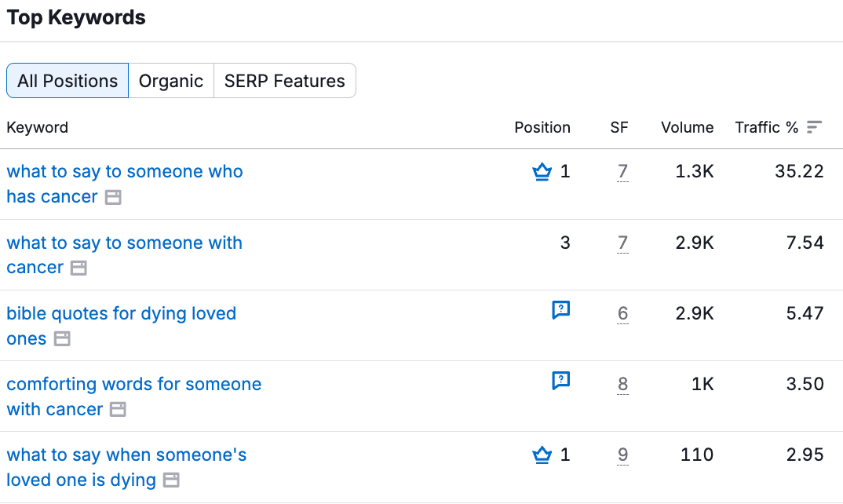Switch to the Organic tab
Screen dimensions: 843x504
[x=170, y=80]
